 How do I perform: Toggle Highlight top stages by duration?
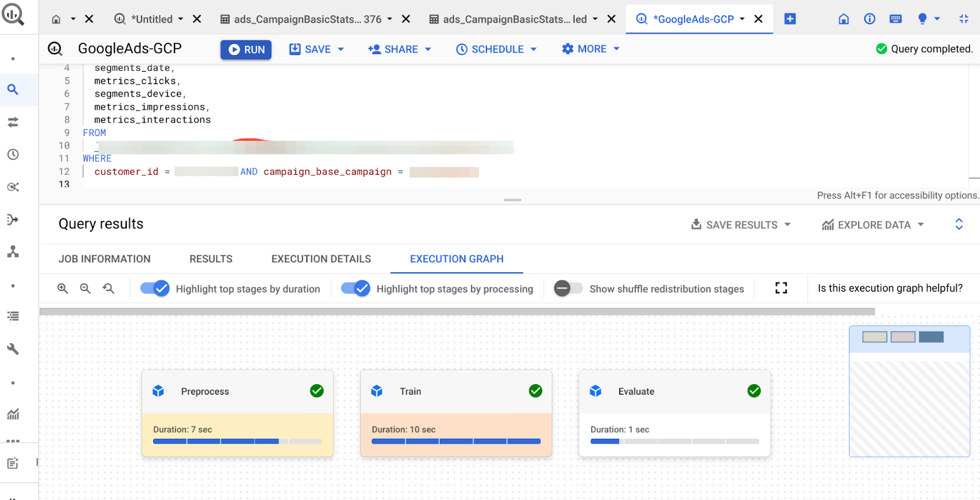click(x=154, y=288)
